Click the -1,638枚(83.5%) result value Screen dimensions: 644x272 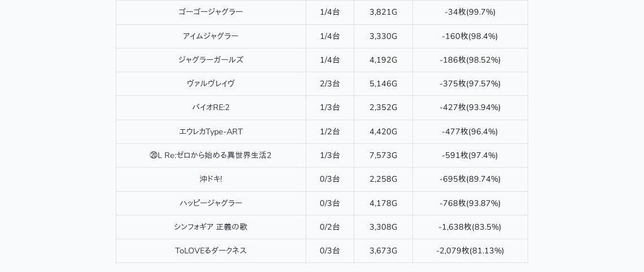point(470,227)
